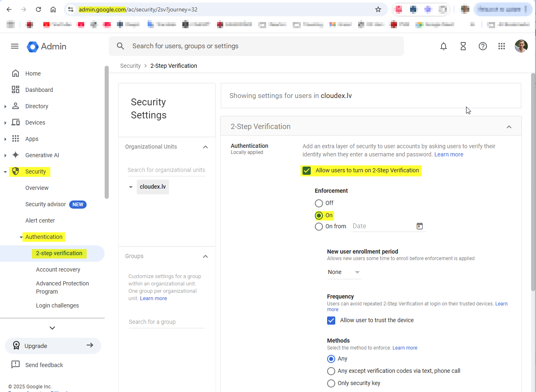Open the Overview menu item

click(37, 188)
